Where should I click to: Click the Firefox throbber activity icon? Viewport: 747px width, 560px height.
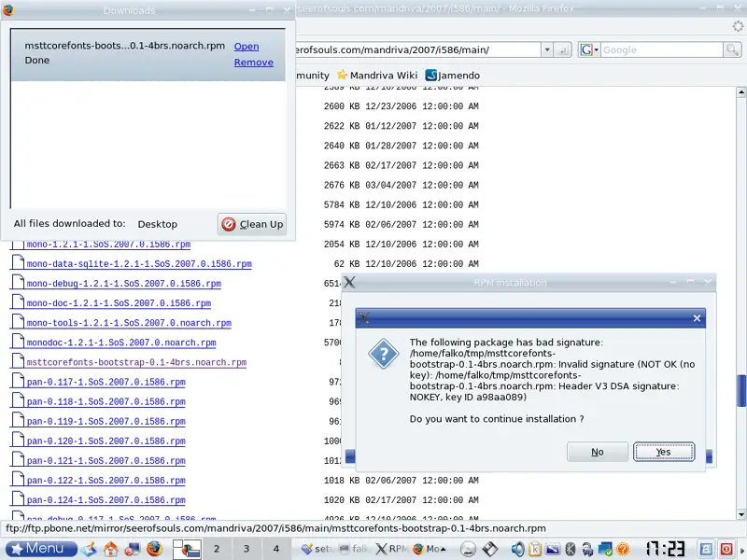[738, 26]
